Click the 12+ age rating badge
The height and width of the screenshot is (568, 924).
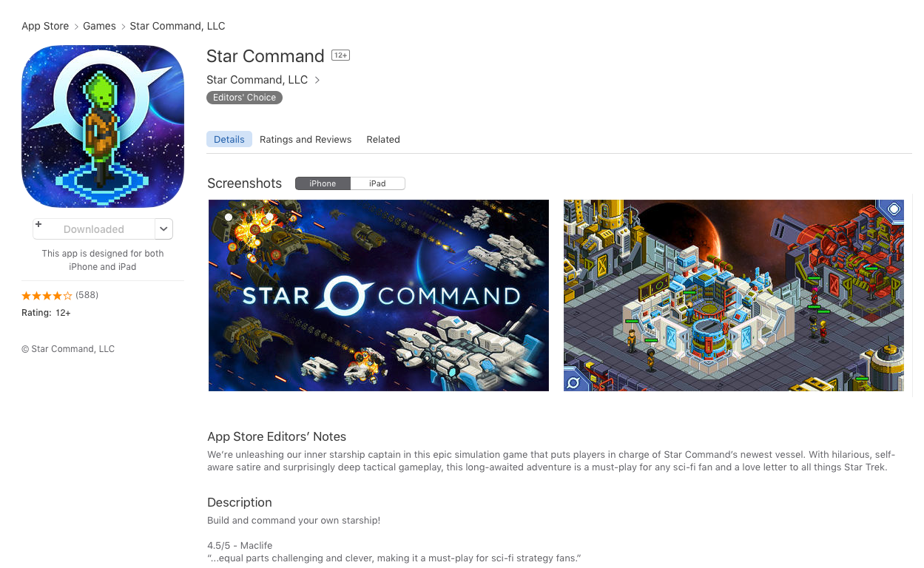click(340, 55)
